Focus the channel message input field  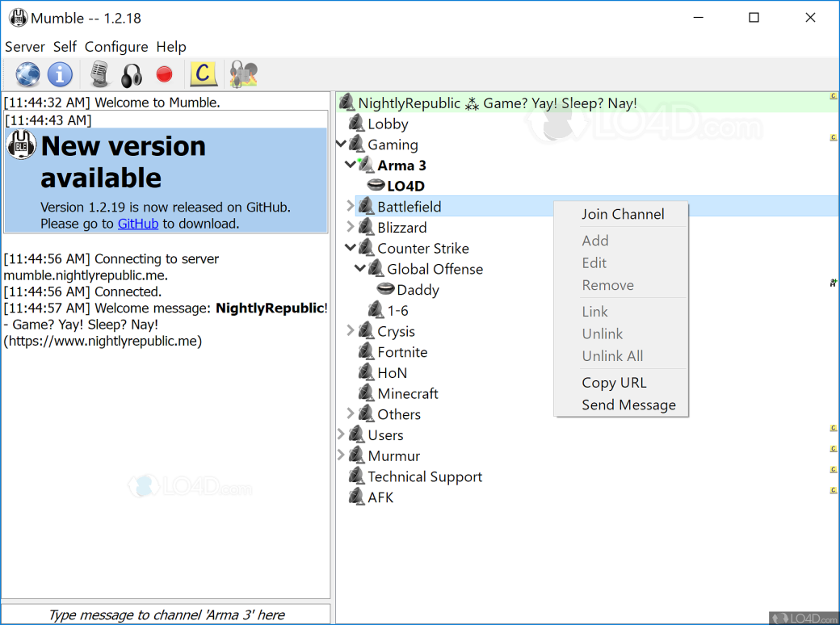pyautogui.click(x=166, y=615)
